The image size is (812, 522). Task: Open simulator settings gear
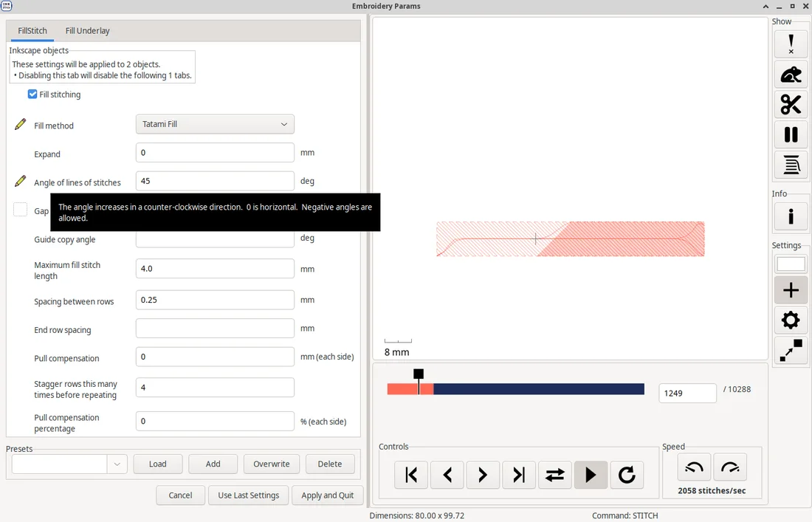[791, 320]
